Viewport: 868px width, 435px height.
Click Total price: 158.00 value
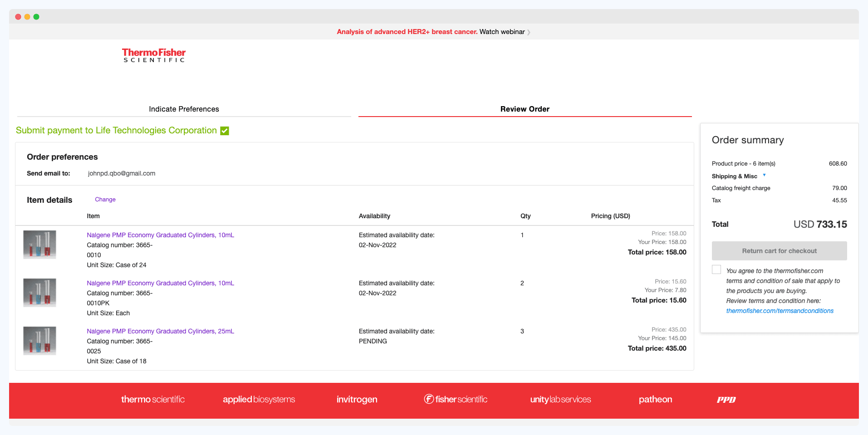tap(657, 252)
